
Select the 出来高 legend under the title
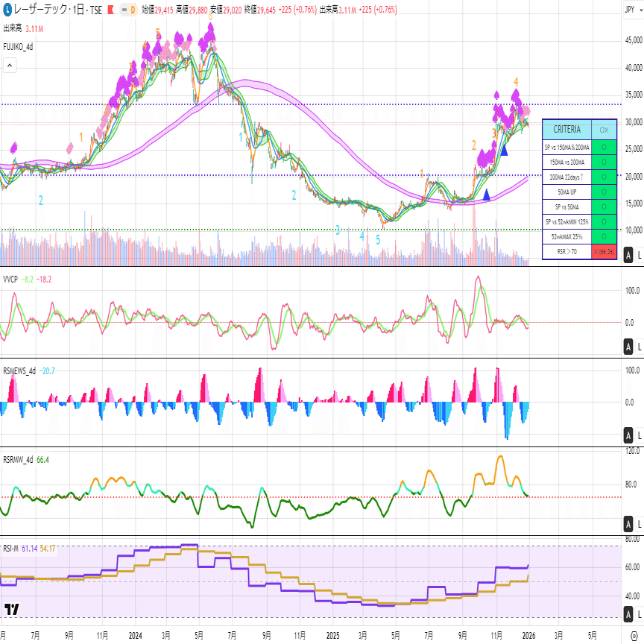pyautogui.click(x=13, y=28)
